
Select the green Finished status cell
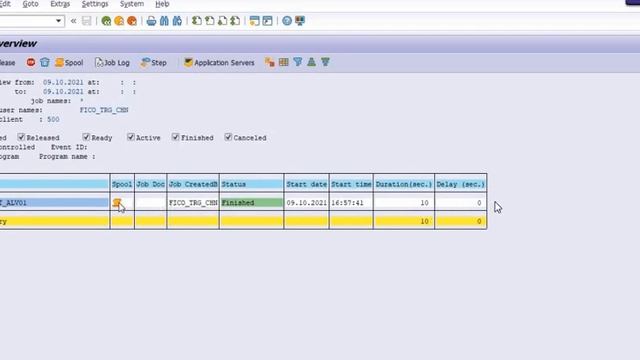click(x=251, y=202)
